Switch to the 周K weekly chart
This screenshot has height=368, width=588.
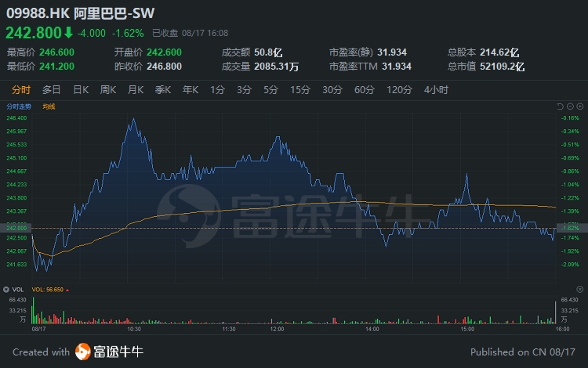tap(107, 89)
